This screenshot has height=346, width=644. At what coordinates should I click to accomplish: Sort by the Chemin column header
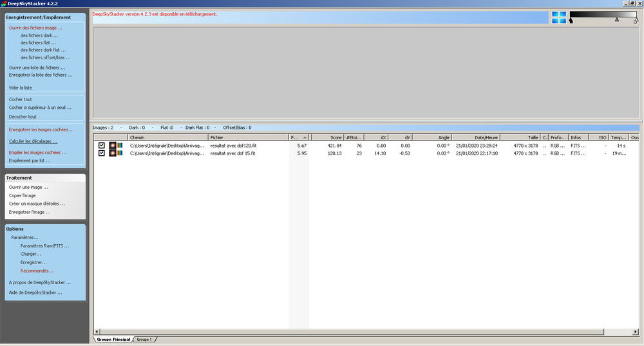168,138
